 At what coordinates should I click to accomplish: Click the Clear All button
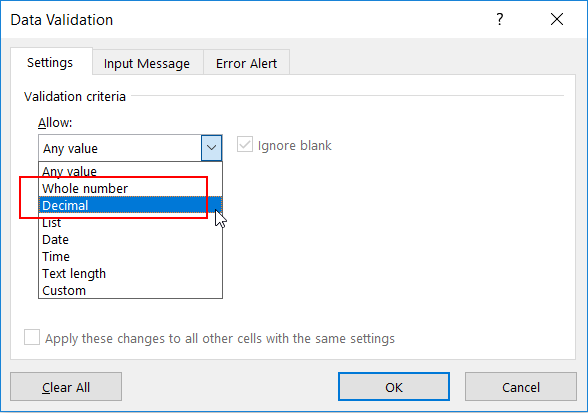click(x=66, y=386)
